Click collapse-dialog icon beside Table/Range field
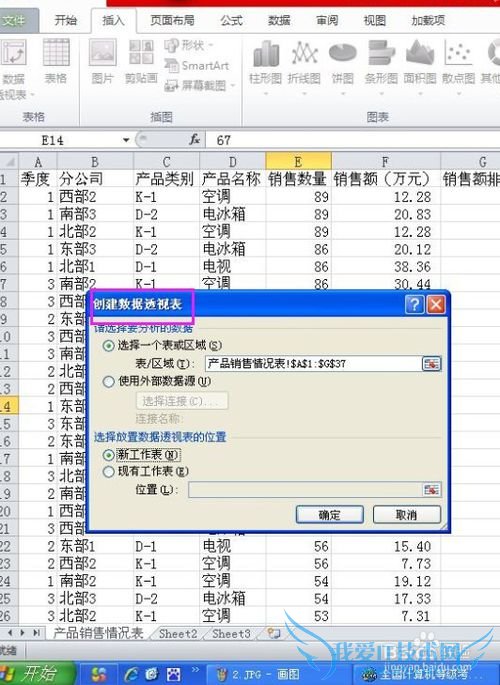The height and width of the screenshot is (685, 500). 431,363
